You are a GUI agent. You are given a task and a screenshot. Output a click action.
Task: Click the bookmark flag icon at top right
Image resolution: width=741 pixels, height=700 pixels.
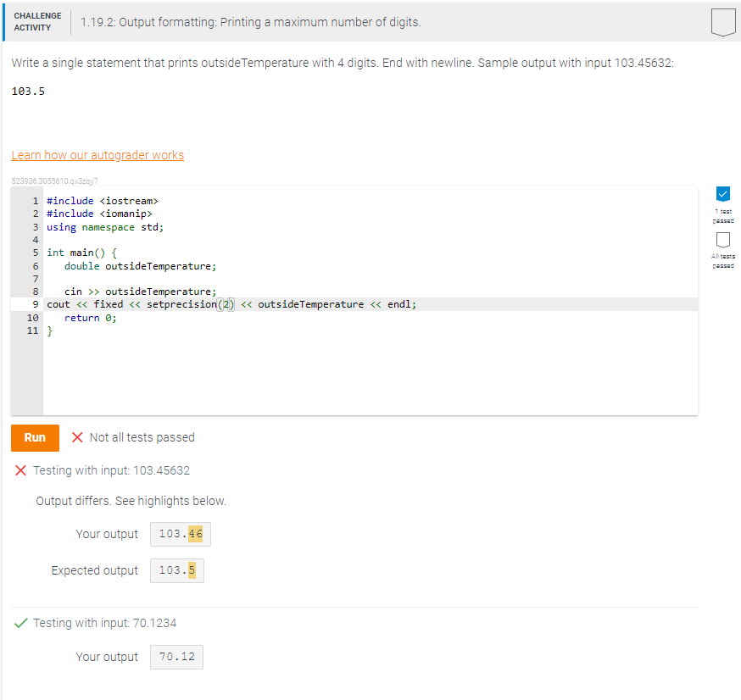click(722, 22)
